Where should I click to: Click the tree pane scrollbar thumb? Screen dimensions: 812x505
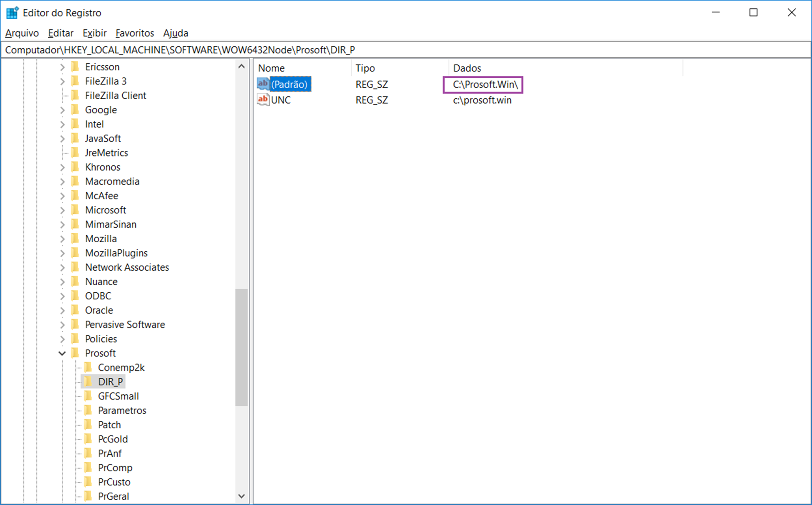[242, 347]
